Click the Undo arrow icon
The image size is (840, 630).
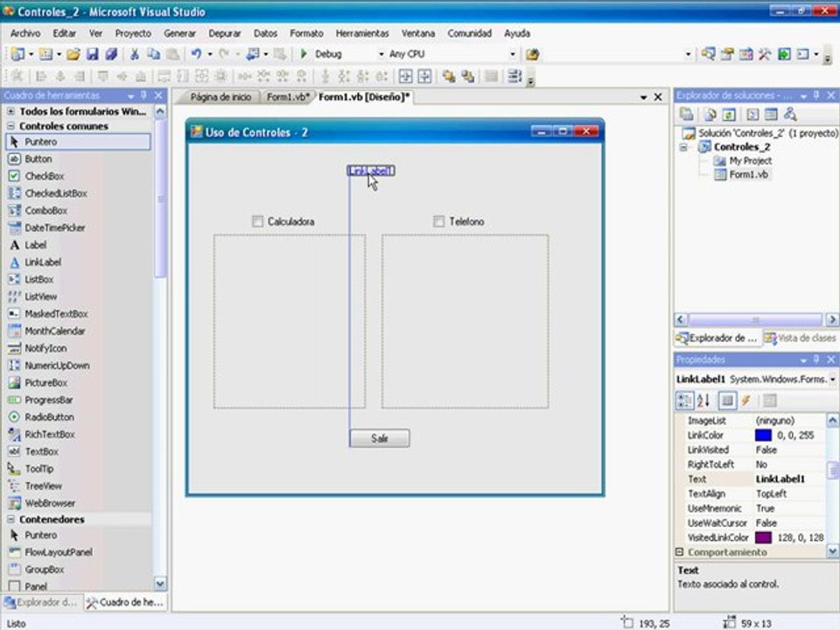click(197, 54)
